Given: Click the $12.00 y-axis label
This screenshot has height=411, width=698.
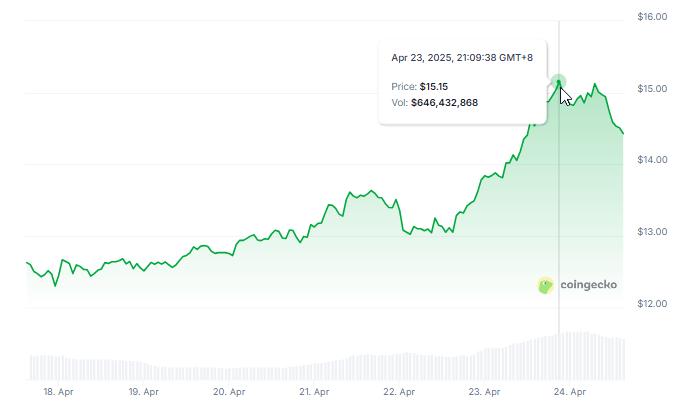Looking at the screenshot, I should [651, 304].
